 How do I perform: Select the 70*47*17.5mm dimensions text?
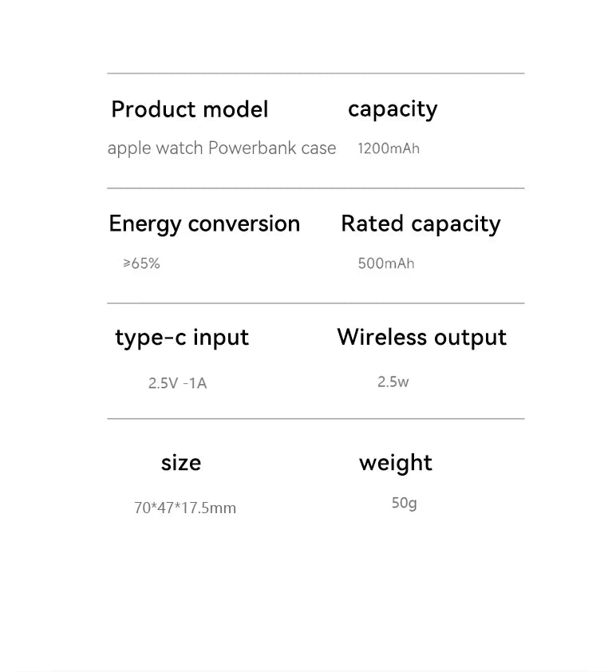coord(185,508)
